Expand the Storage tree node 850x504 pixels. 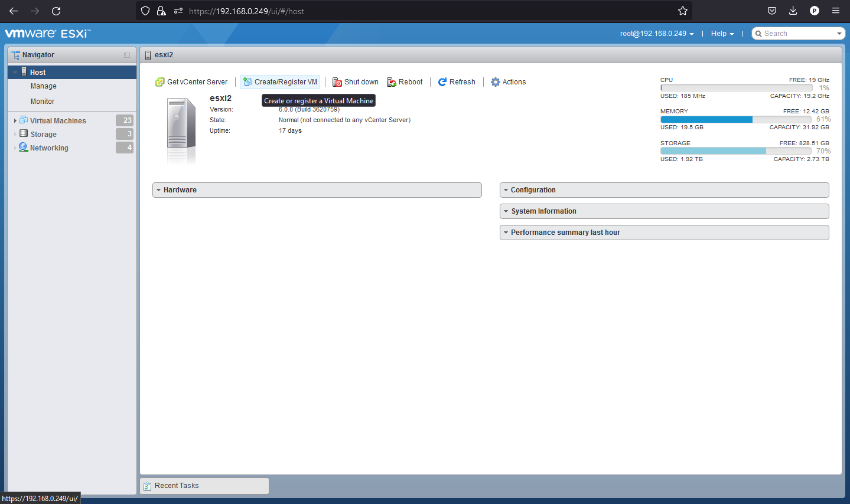point(15,134)
